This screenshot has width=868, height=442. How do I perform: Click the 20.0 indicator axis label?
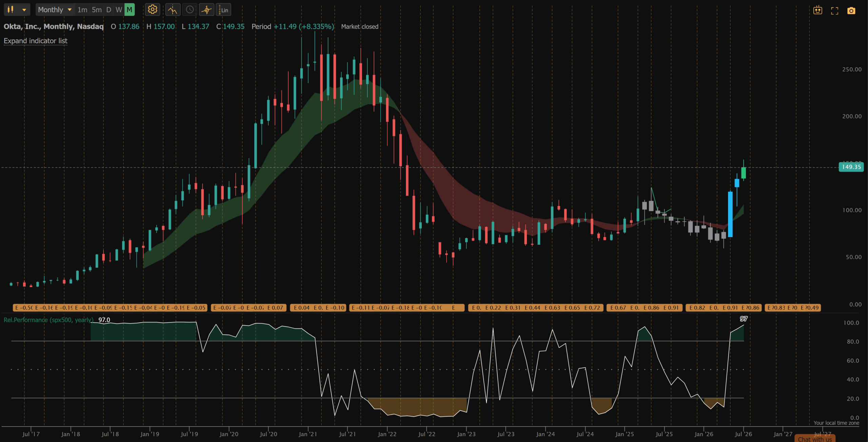point(853,399)
